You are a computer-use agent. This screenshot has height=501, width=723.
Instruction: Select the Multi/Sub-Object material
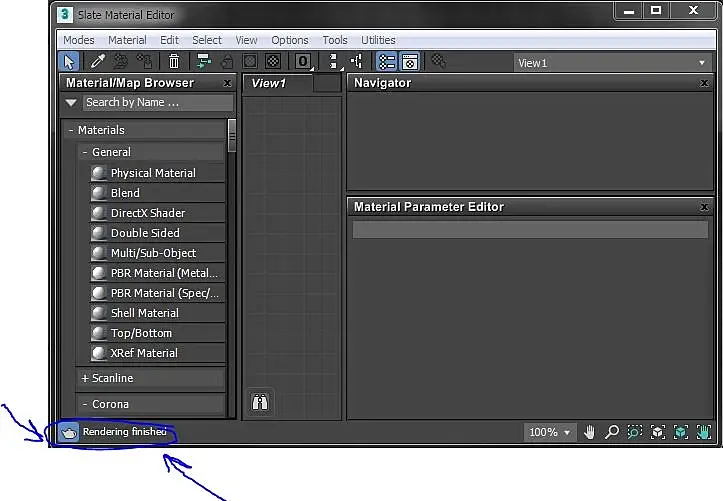(157, 253)
